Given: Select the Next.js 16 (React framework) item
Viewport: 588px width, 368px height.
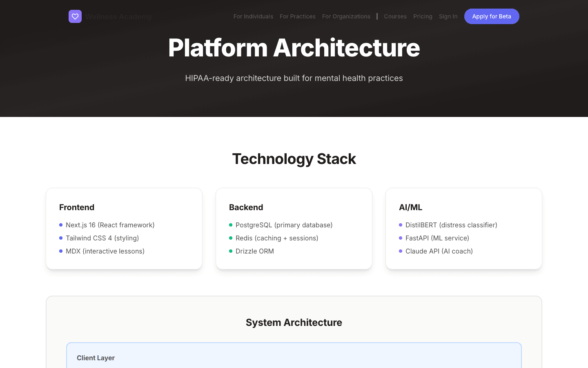Looking at the screenshot, I should [110, 225].
